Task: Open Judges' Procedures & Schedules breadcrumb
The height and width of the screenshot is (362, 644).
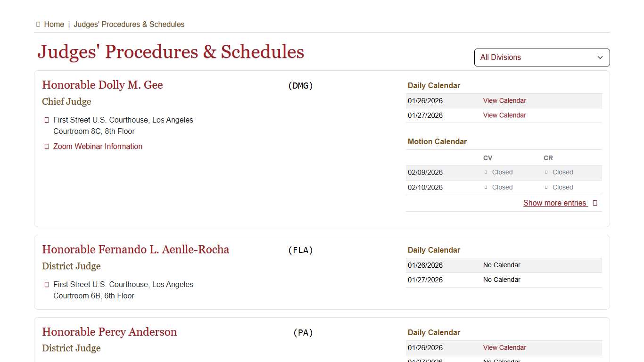Action: tap(129, 25)
